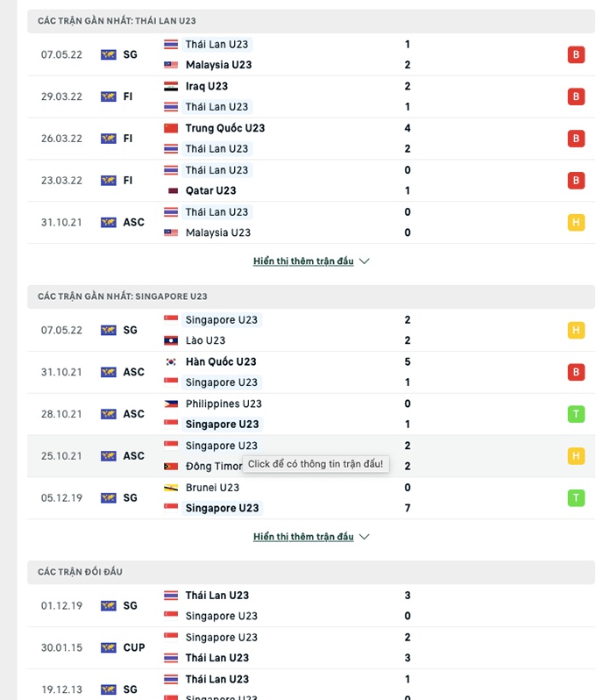Expand more Singapore U23 matches via chevron
The width and height of the screenshot is (596, 700).
click(365, 537)
